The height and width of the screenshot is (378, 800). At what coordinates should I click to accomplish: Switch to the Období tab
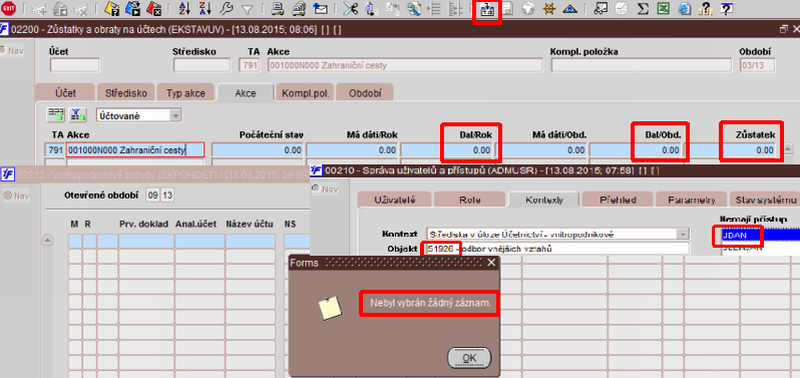[364, 93]
